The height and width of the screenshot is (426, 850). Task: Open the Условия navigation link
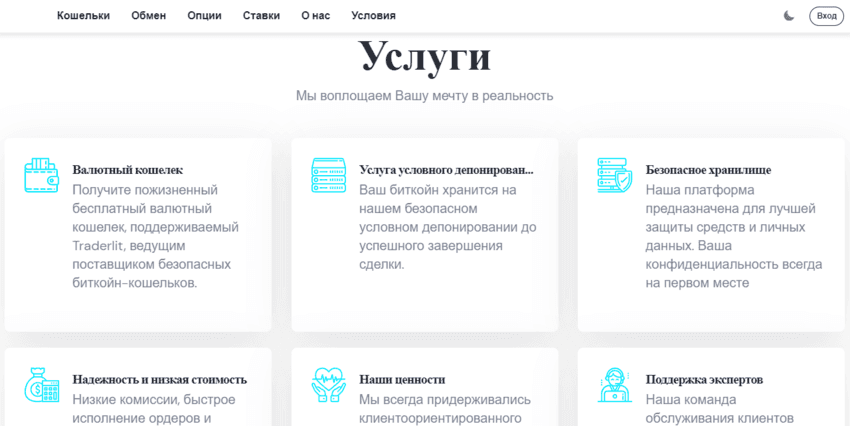click(373, 16)
